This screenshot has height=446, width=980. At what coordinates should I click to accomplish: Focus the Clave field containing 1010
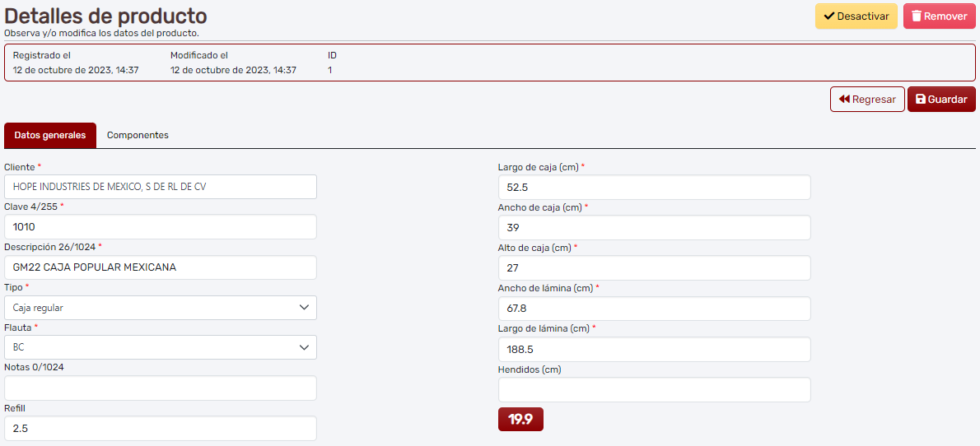pyautogui.click(x=161, y=227)
